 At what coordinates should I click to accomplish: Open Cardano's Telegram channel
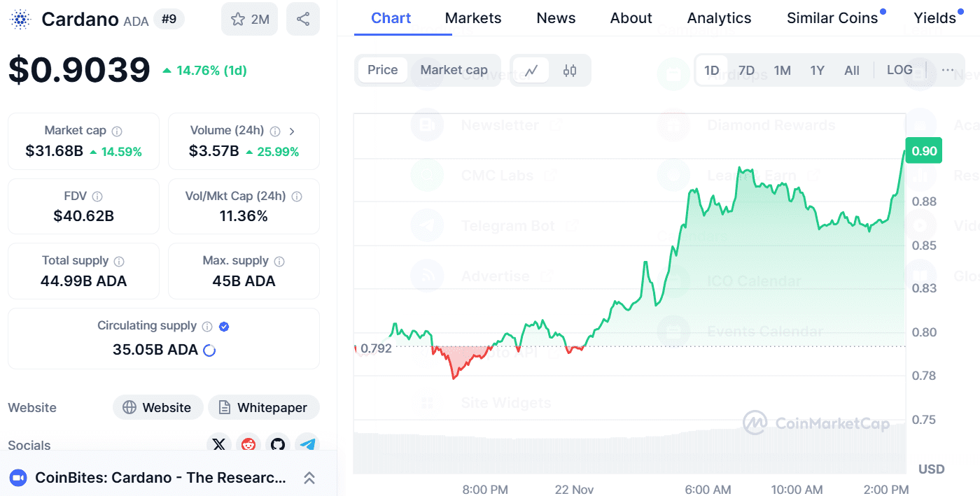tap(307, 444)
